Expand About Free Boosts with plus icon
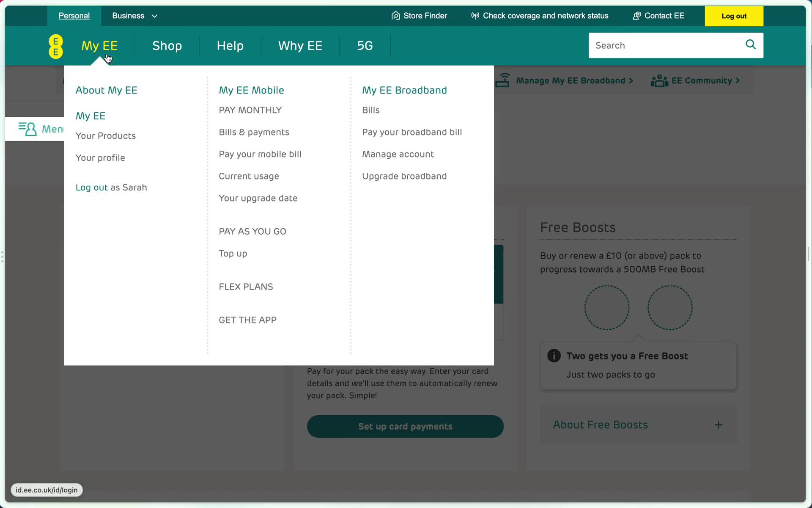 click(719, 425)
